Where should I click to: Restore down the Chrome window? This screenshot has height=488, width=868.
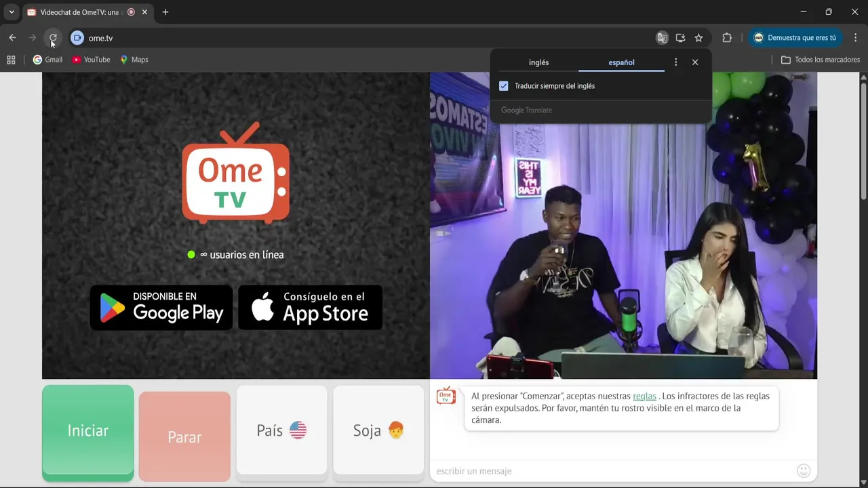pyautogui.click(x=829, y=12)
